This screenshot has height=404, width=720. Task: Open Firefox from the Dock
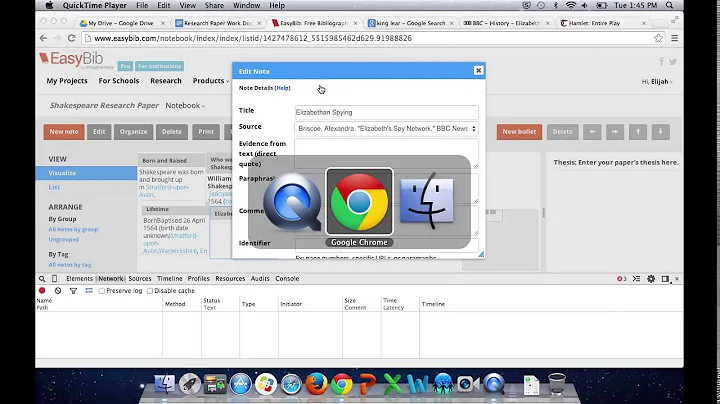(x=316, y=384)
